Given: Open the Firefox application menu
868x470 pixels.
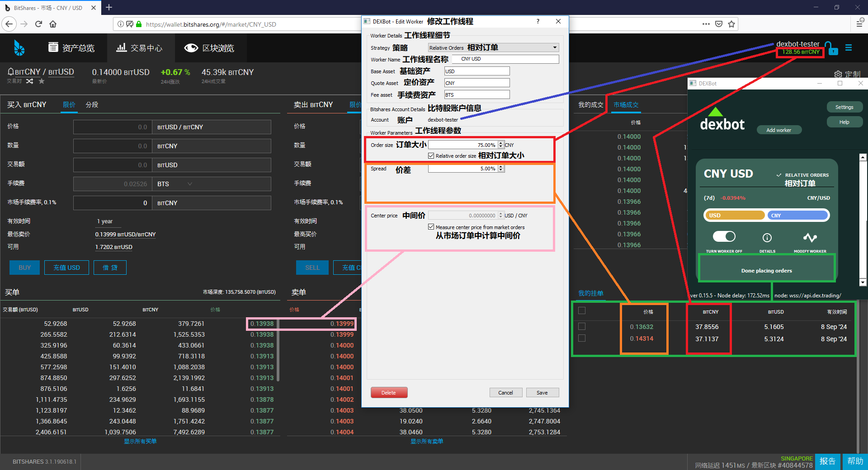Looking at the screenshot, I should pyautogui.click(x=859, y=24).
